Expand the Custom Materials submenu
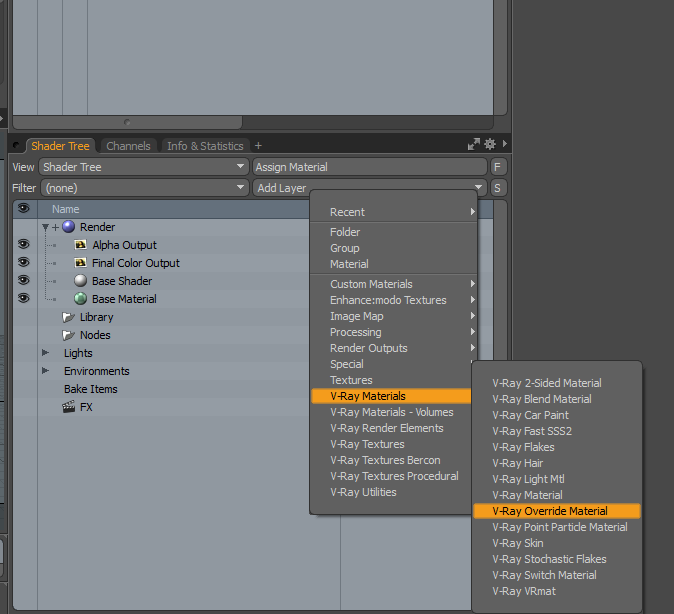This screenshot has width=674, height=614. coord(393,284)
